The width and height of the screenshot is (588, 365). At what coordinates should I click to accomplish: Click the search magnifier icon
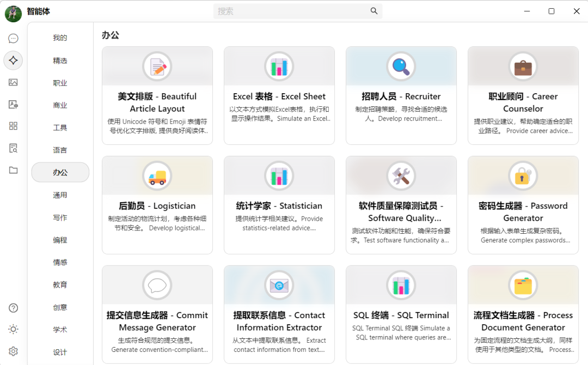(x=374, y=11)
